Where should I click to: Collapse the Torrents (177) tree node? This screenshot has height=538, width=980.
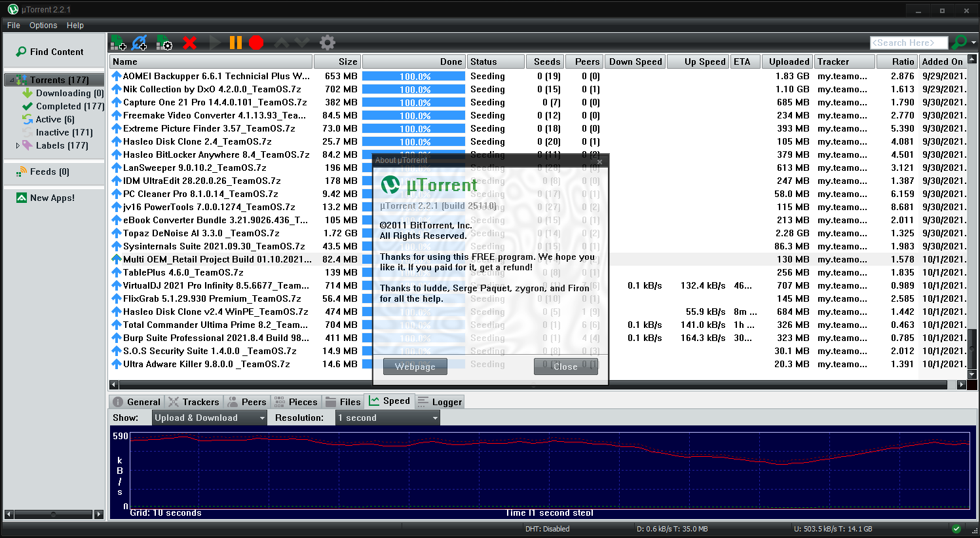click(x=11, y=80)
